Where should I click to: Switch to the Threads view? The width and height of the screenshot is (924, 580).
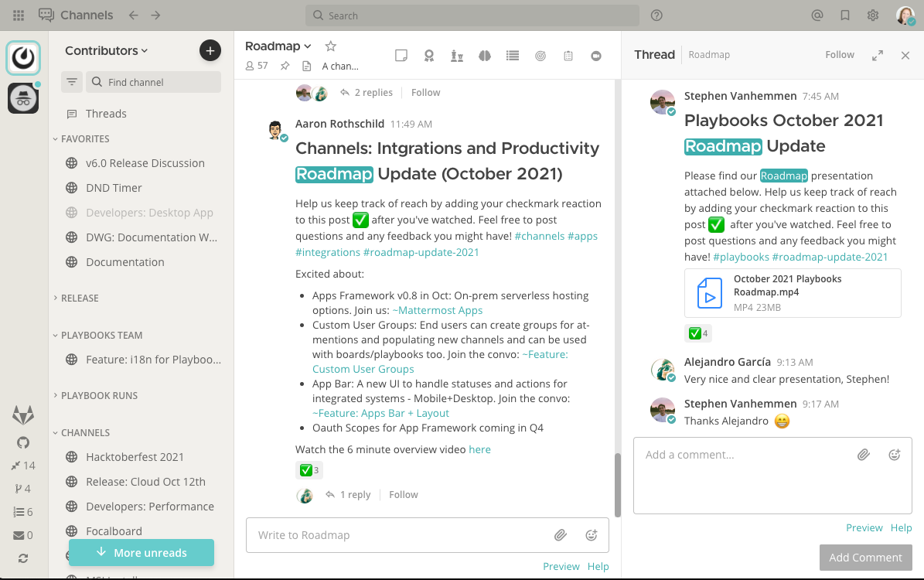[x=106, y=113]
